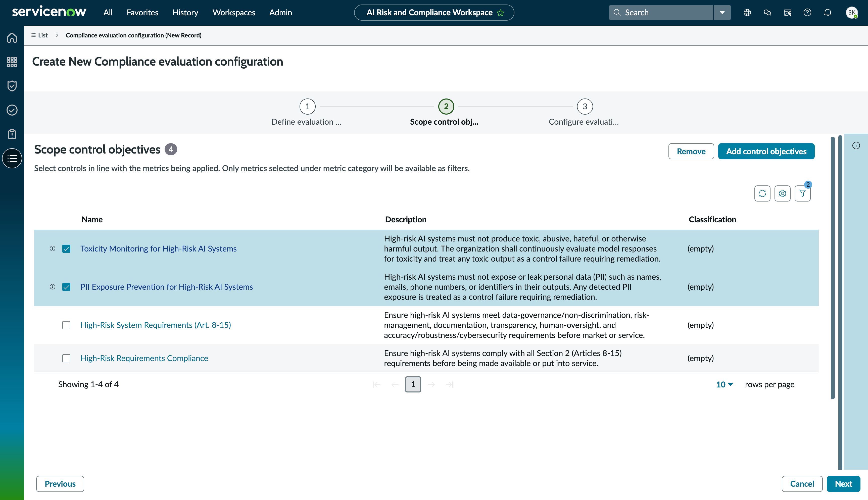Open the info icon in right panel
The width and height of the screenshot is (868, 500).
click(x=856, y=146)
